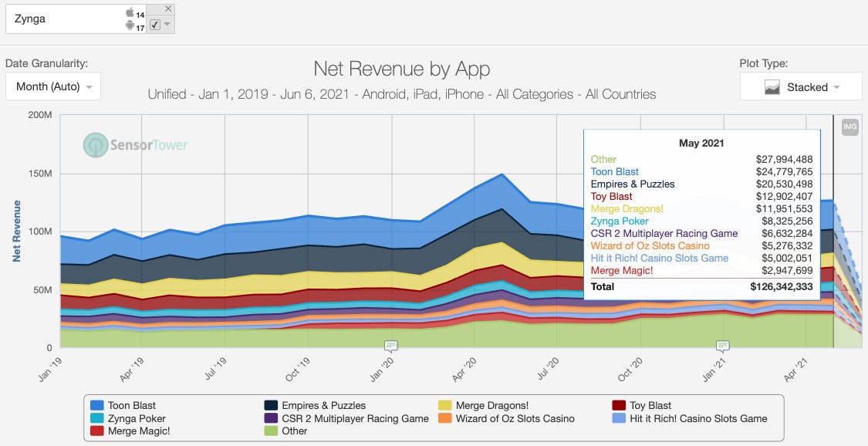Click Empires & Puzzles legend label
The width and height of the screenshot is (868, 446).
(324, 406)
